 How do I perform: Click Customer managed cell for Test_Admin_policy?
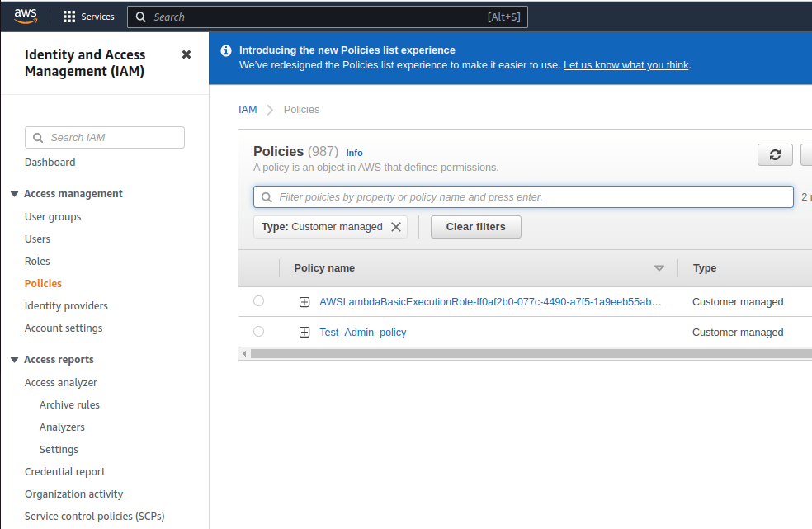point(738,333)
